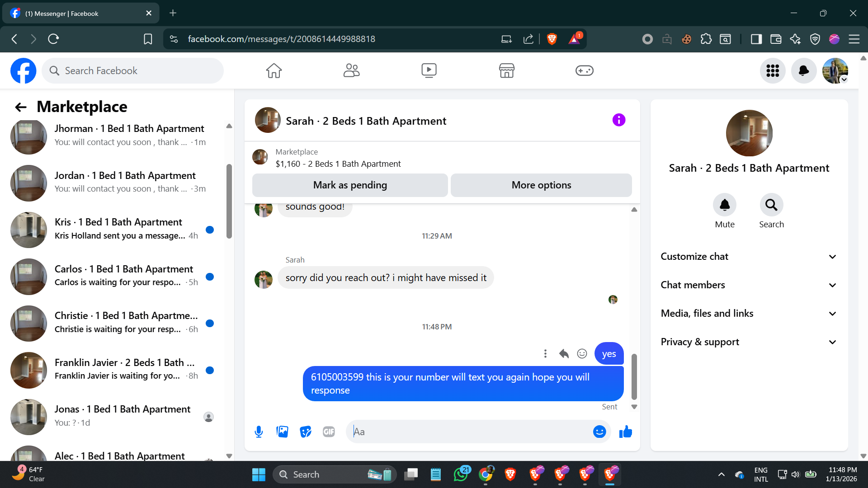
Task: Open the emoji picker in message box
Action: coord(599,432)
